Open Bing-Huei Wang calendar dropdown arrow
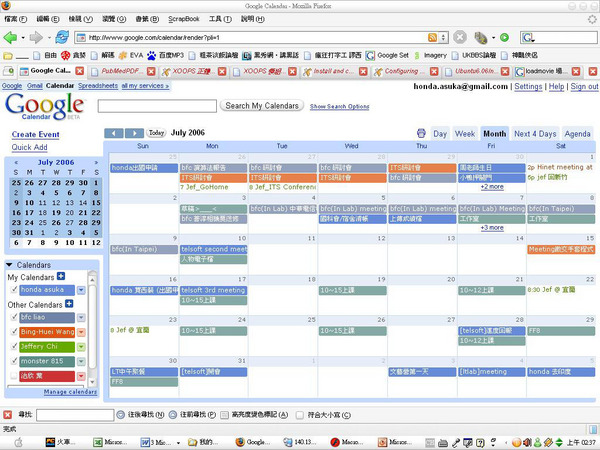The image size is (600, 450). tap(81, 332)
